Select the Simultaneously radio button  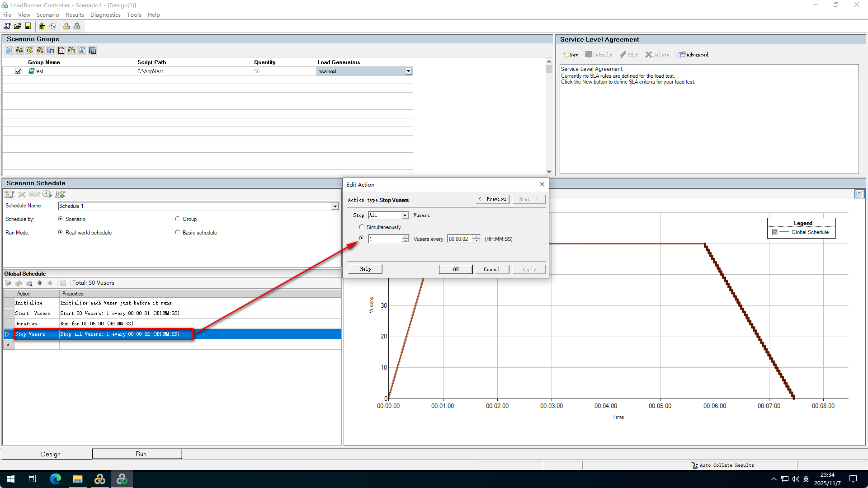(x=361, y=227)
